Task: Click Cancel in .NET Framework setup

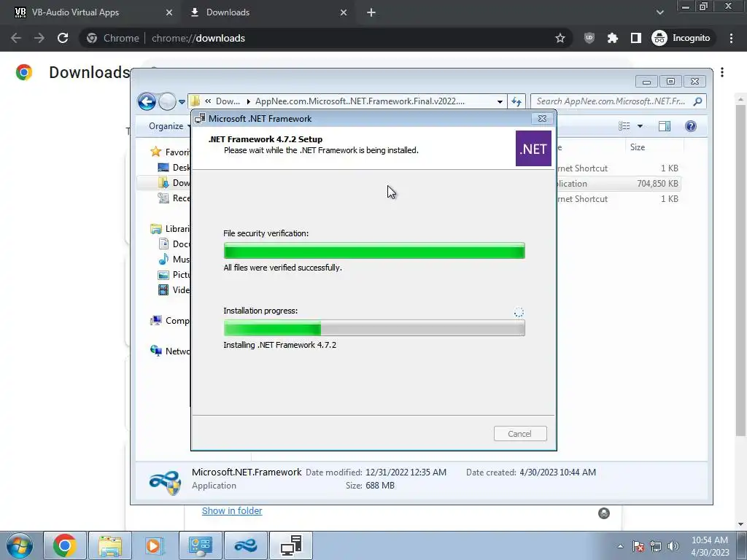Action: (520, 434)
